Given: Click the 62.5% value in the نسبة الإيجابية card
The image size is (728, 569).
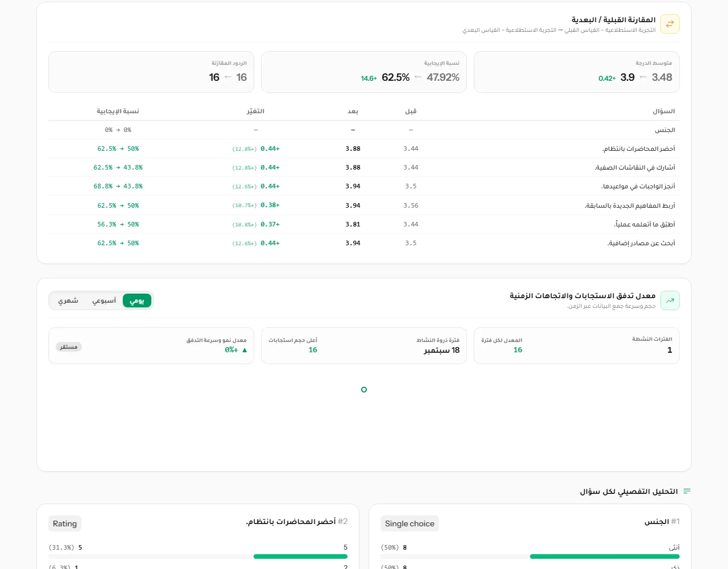Looking at the screenshot, I should click(x=396, y=77).
